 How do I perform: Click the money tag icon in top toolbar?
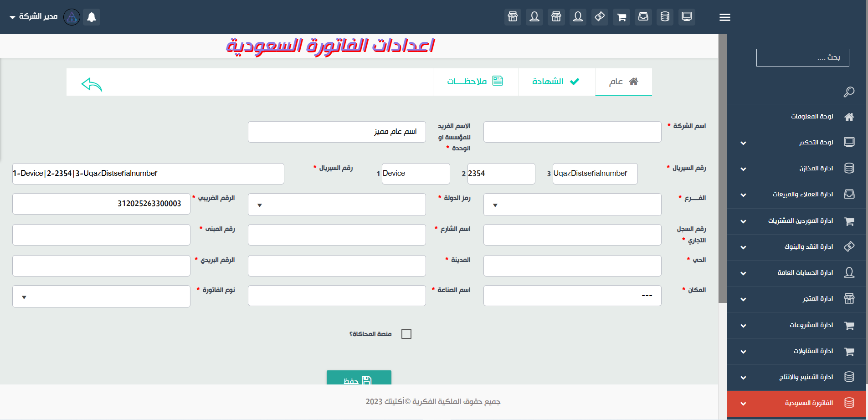tap(600, 17)
